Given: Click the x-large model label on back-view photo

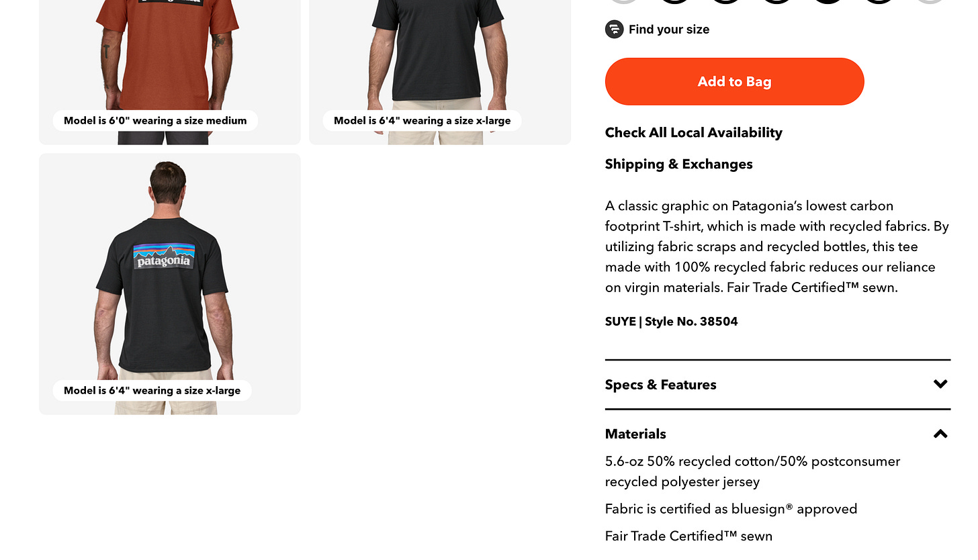Looking at the screenshot, I should (152, 391).
